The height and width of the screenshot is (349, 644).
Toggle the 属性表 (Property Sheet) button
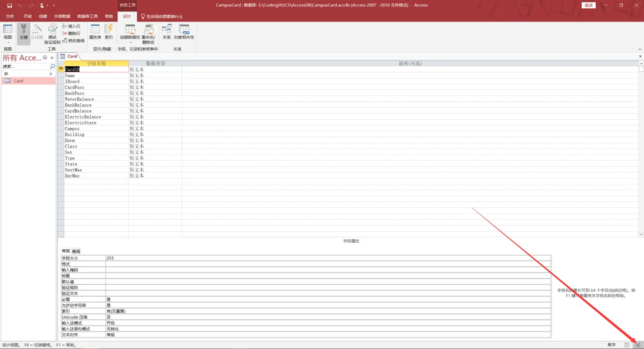coord(95,32)
